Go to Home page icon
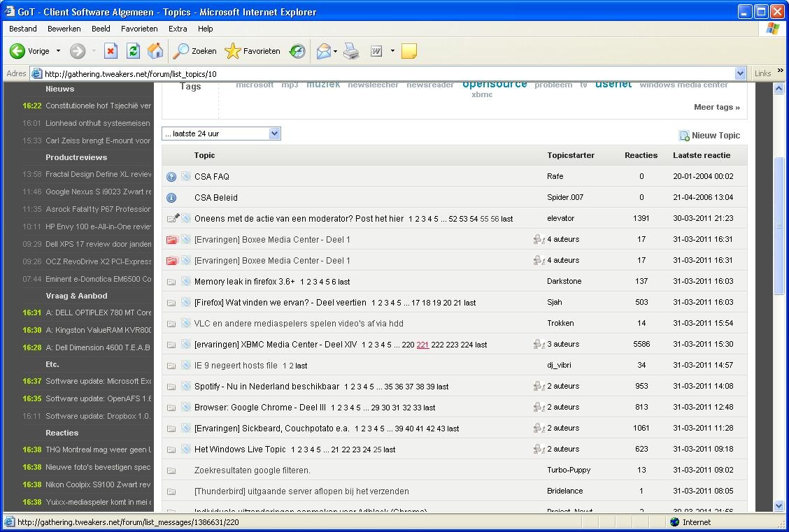 pyautogui.click(x=155, y=51)
